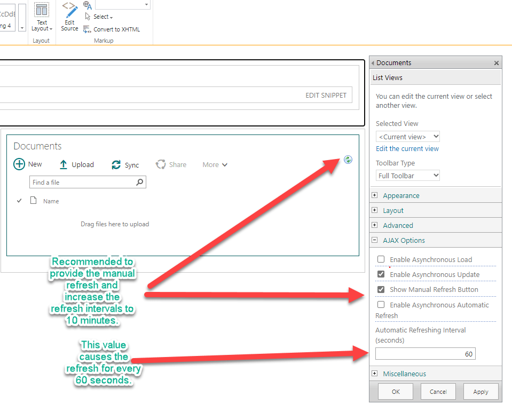Expand the Appearance section
Image resolution: width=512 pixels, height=420 pixels.
tap(375, 195)
